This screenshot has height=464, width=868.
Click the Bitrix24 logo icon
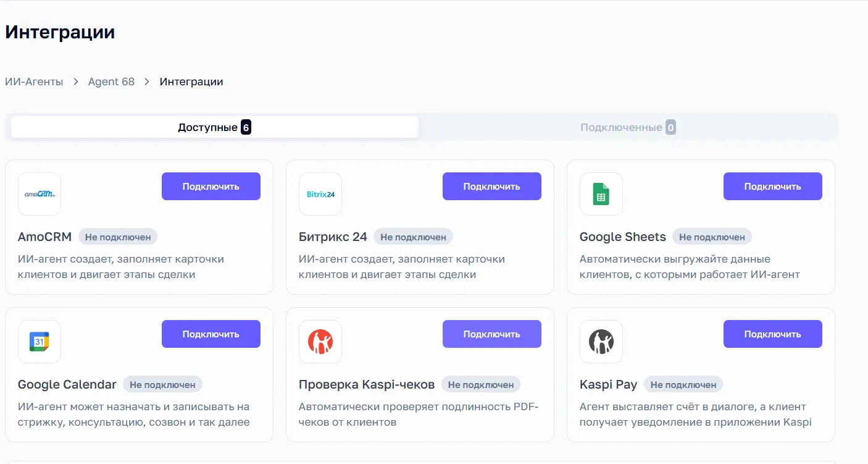coord(320,194)
